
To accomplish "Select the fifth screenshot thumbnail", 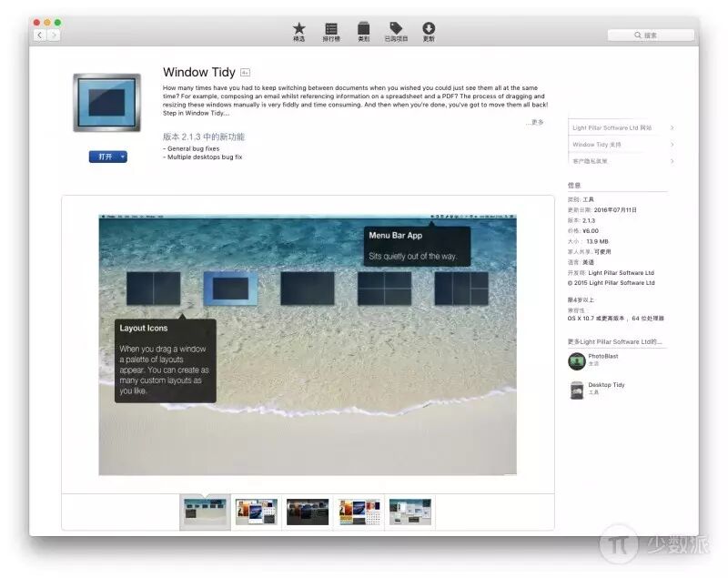I will pyautogui.click(x=410, y=512).
